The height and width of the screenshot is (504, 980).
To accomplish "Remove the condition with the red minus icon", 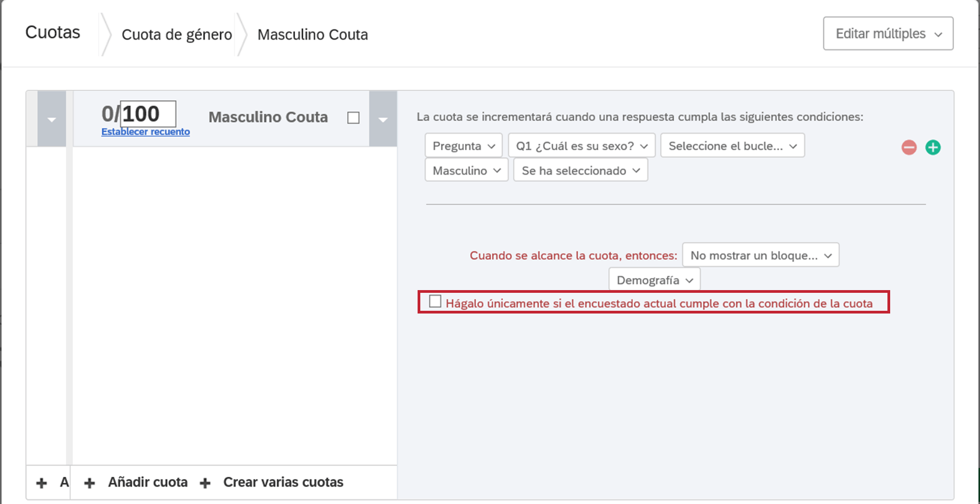I will [x=909, y=147].
